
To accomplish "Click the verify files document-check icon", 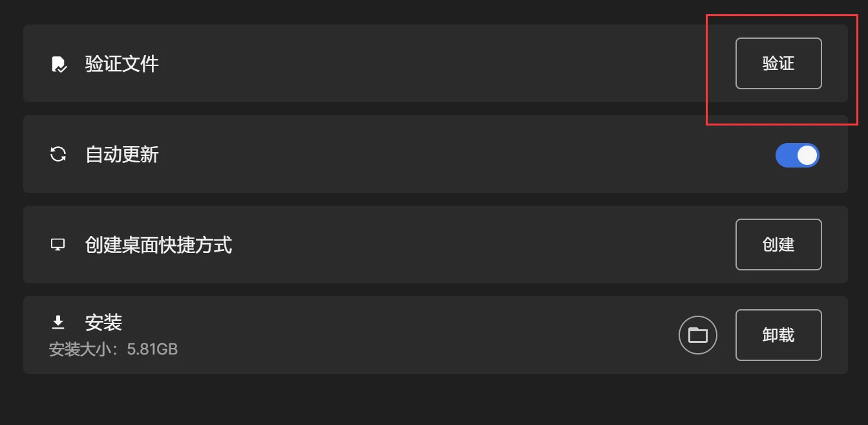I will point(59,64).
